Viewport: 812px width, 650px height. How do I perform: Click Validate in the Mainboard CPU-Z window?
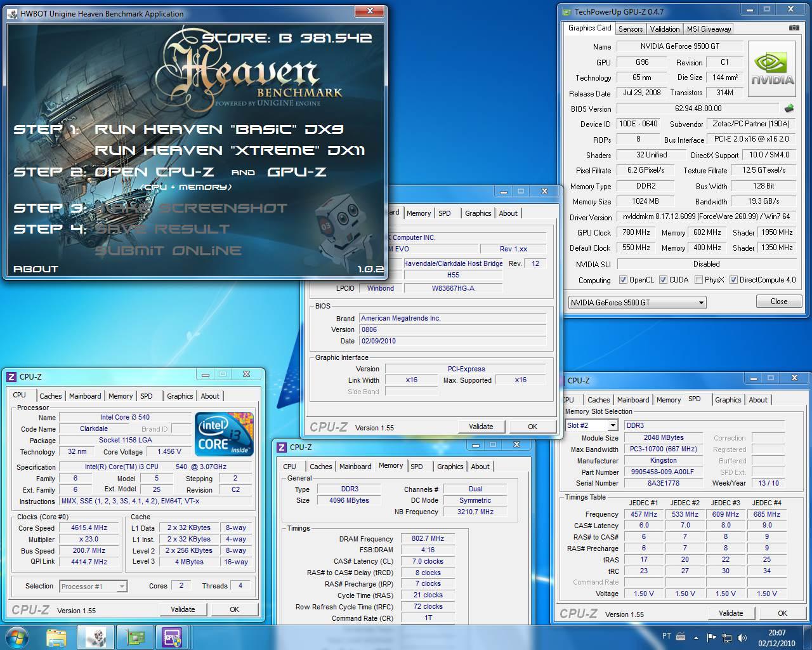pyautogui.click(x=481, y=427)
